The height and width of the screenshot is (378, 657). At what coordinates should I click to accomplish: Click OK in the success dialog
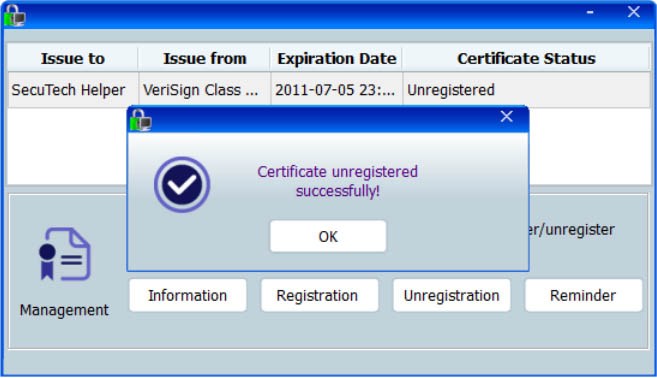click(328, 236)
